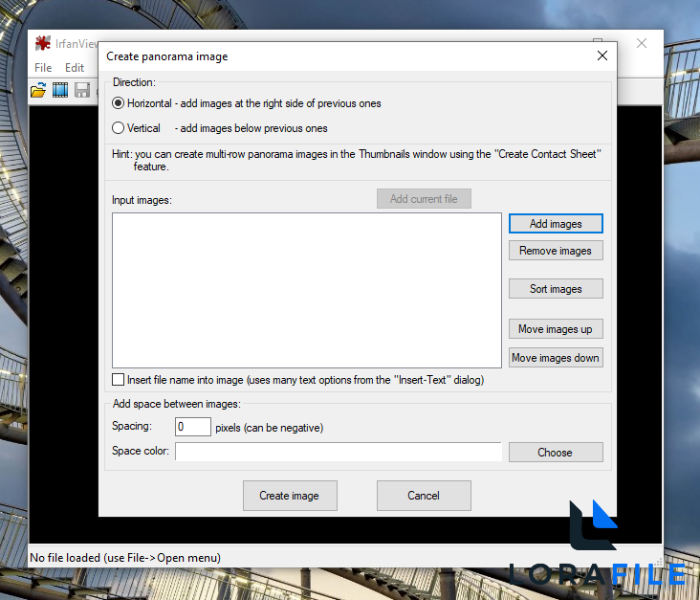Click the Slideshow filmstrip icon in IrfanView toolbar
700x600 pixels.
coord(60,90)
